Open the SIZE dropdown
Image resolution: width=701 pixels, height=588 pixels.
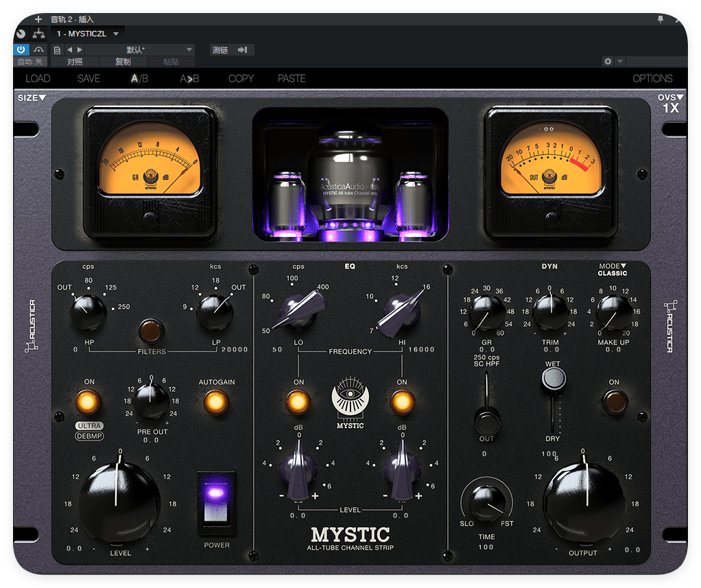point(32,98)
